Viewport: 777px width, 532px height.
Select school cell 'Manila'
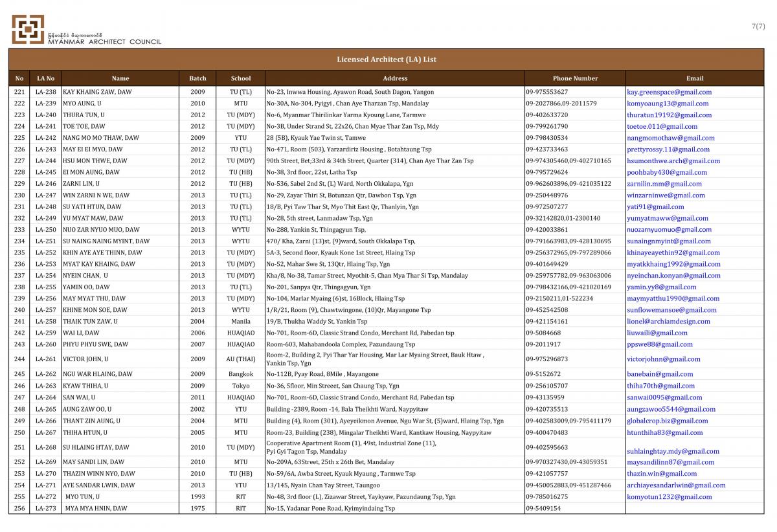[241, 322]
